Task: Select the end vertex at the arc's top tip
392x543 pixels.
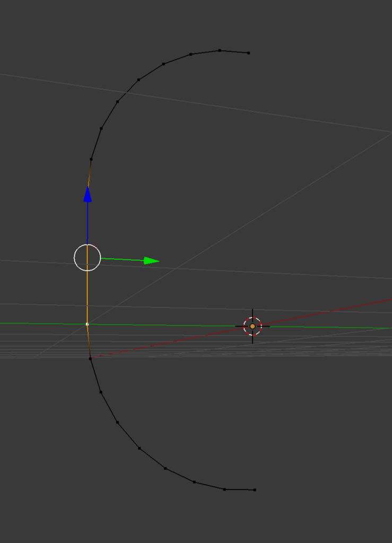Action: pyautogui.click(x=249, y=53)
